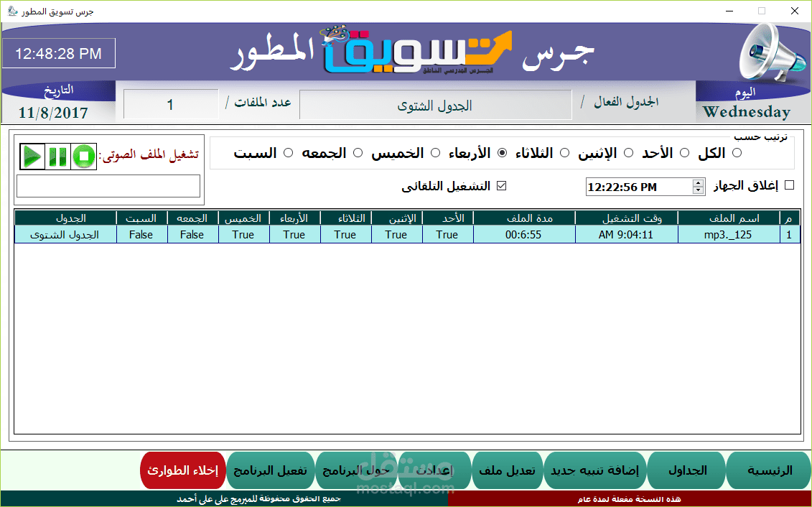This screenshot has width=812, height=507.
Task: Switch to الرئيسية (Home) section
Action: coord(767,470)
